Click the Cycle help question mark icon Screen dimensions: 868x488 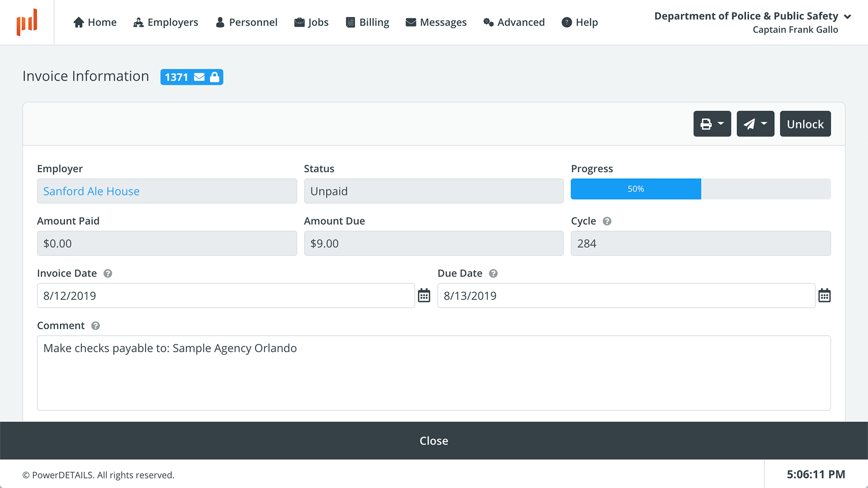click(607, 221)
